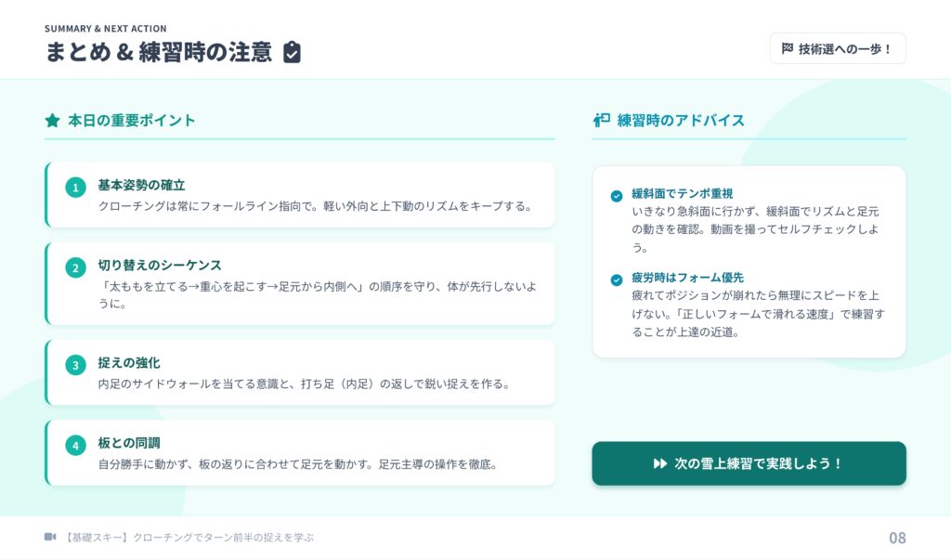Image resolution: width=951 pixels, height=560 pixels.
Task: Click the number 1 circle badge
Action: point(75,188)
